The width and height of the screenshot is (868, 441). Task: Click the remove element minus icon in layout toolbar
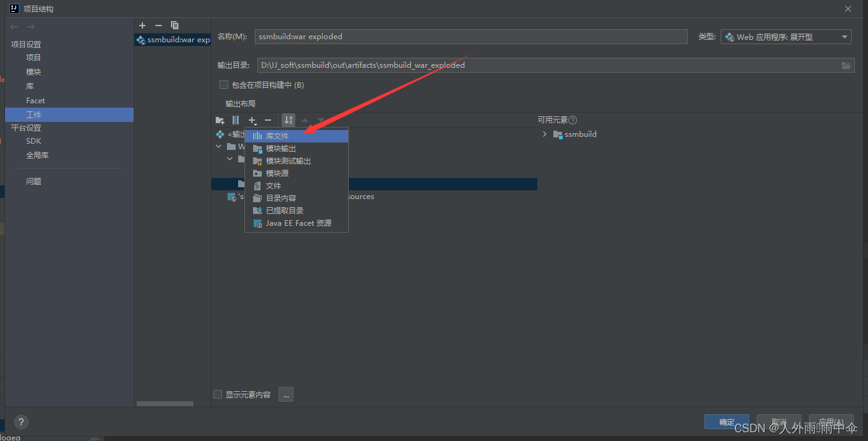point(268,120)
